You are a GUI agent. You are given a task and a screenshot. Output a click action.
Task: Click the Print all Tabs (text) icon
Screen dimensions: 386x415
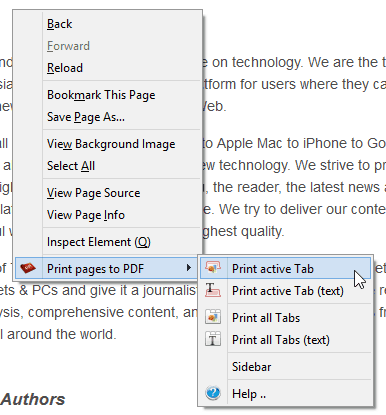pos(213,339)
